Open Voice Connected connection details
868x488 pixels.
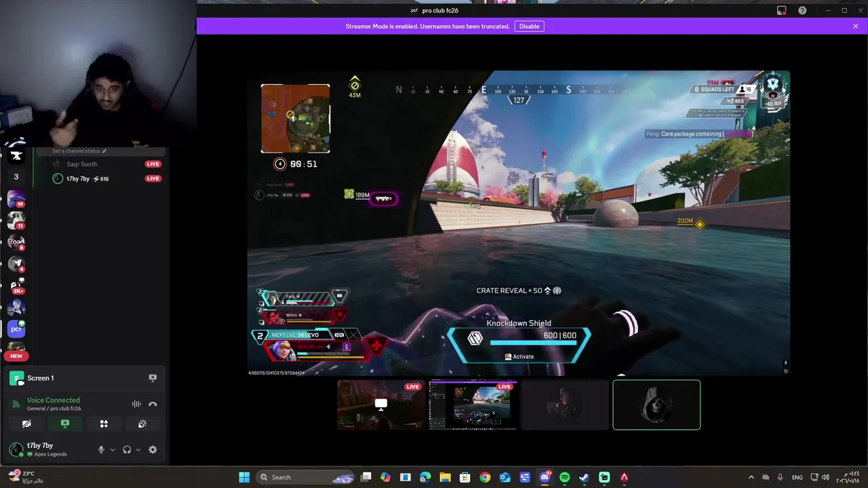pos(53,401)
